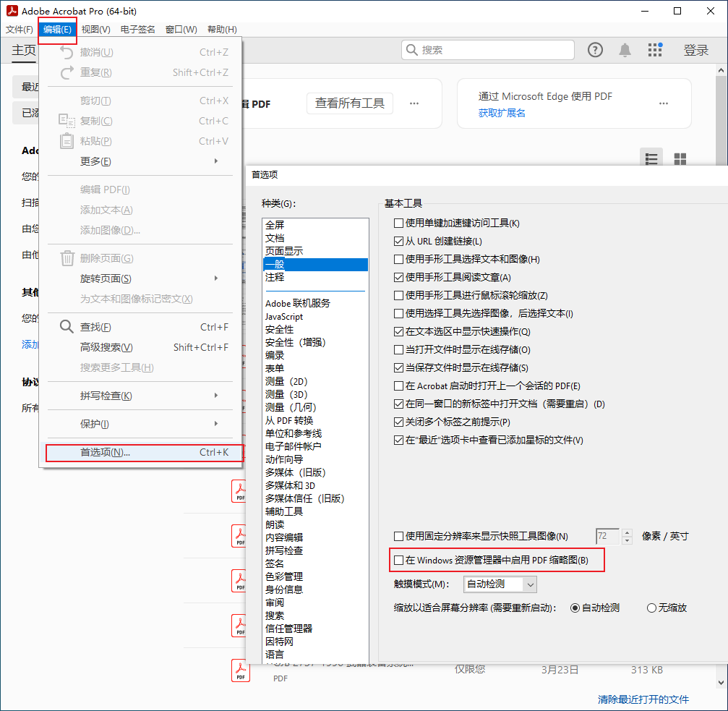Image resolution: width=728 pixels, height=711 pixels.
Task: Enable 使用固定分辨率来显示快照工具图像
Action: coord(398,537)
